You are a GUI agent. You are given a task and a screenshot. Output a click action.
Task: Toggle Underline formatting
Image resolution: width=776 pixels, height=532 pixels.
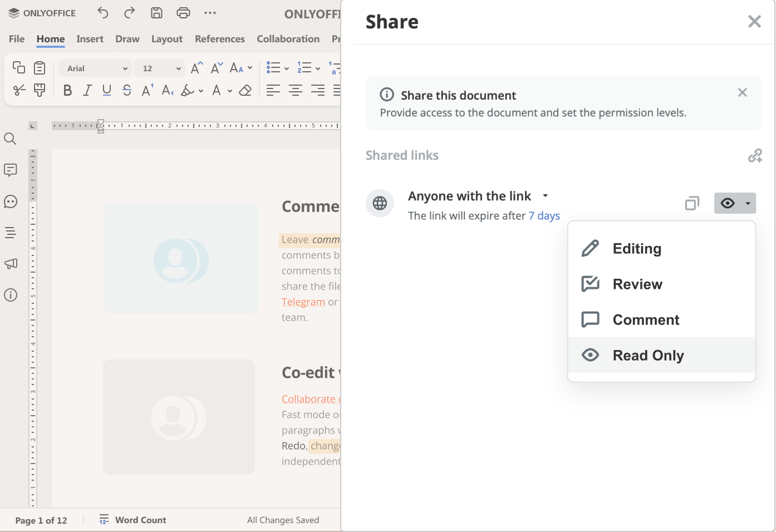pyautogui.click(x=107, y=90)
